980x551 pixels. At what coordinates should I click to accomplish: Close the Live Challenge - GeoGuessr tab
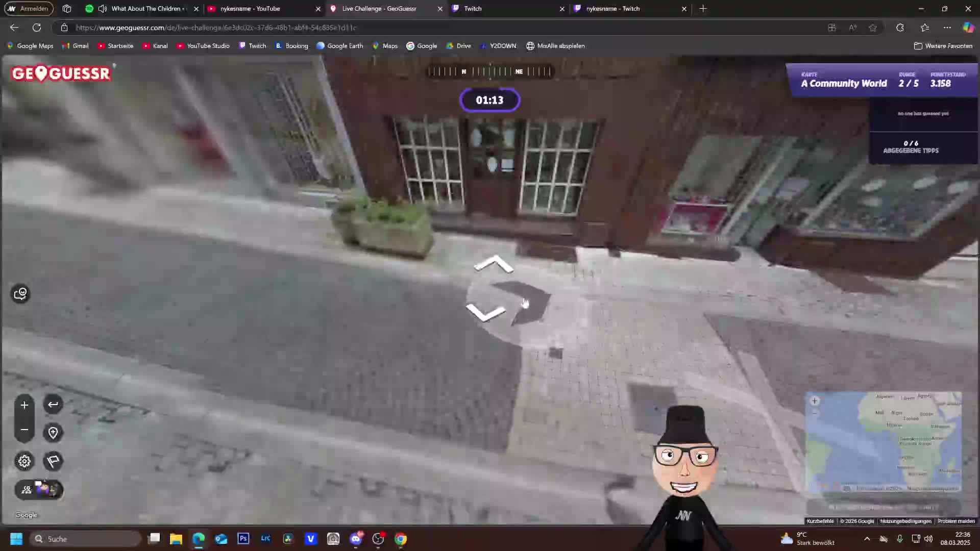[x=440, y=9]
